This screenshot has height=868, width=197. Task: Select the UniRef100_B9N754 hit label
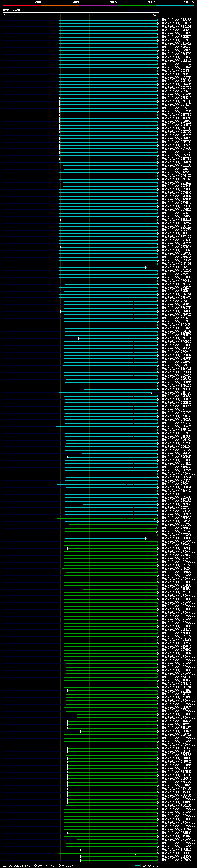[x=176, y=294]
